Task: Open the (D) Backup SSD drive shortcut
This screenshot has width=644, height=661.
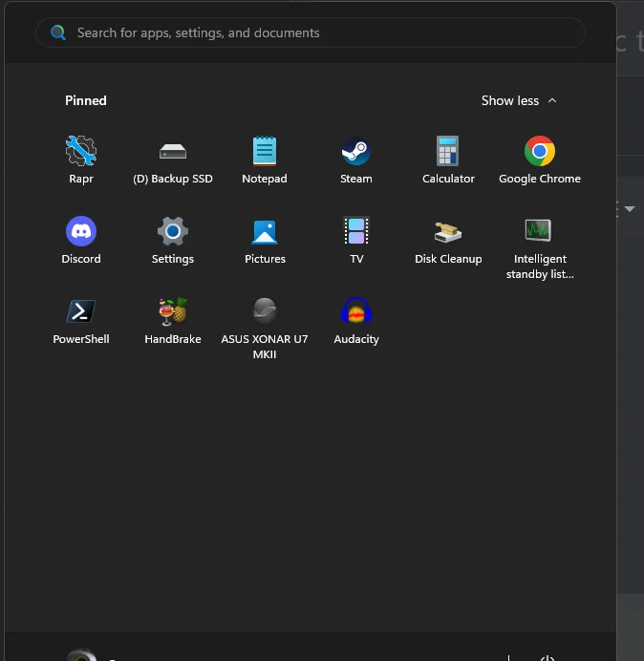Action: (x=173, y=160)
